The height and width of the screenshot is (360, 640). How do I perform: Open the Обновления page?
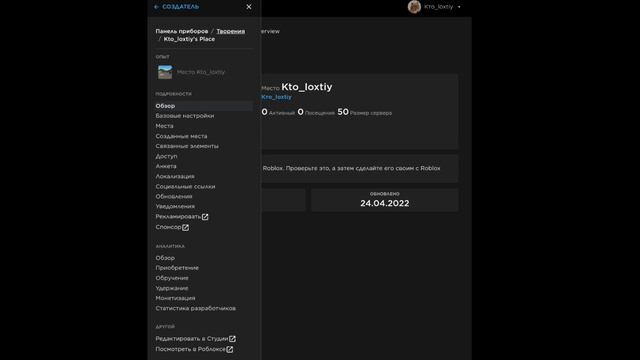tap(173, 196)
